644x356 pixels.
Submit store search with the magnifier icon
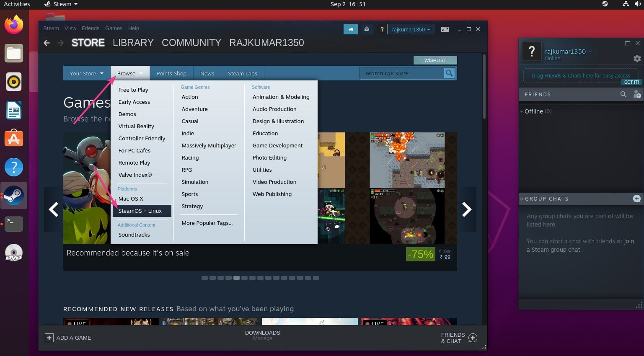tap(449, 73)
